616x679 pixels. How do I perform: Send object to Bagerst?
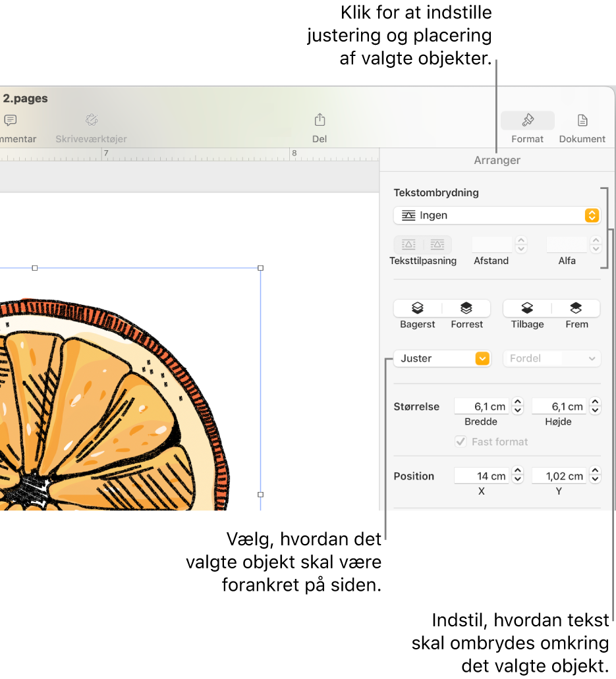(418, 308)
